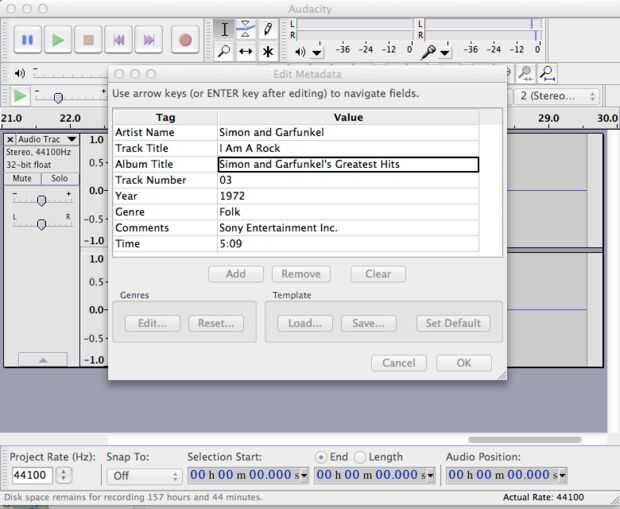Click the Pause button in transport toolbar
The width and height of the screenshot is (620, 509).
[x=27, y=40]
